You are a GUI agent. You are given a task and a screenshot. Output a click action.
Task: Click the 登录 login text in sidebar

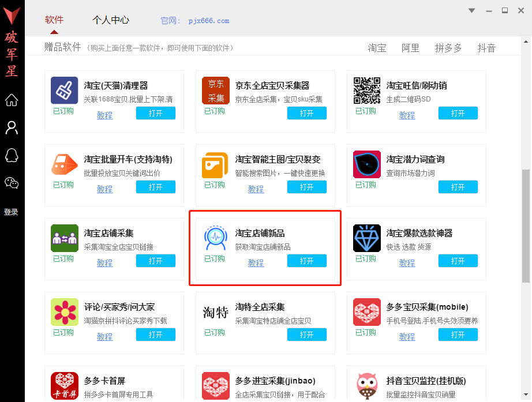pyautogui.click(x=11, y=212)
